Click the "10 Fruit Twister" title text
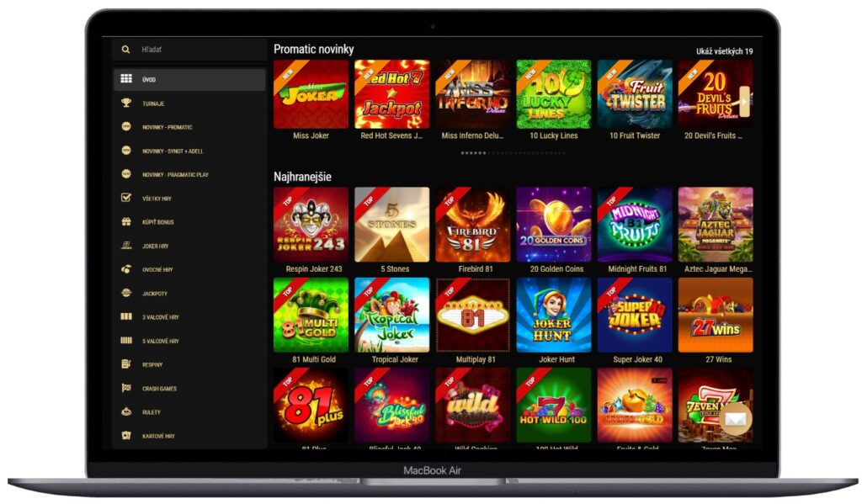The image size is (862, 504). click(635, 135)
